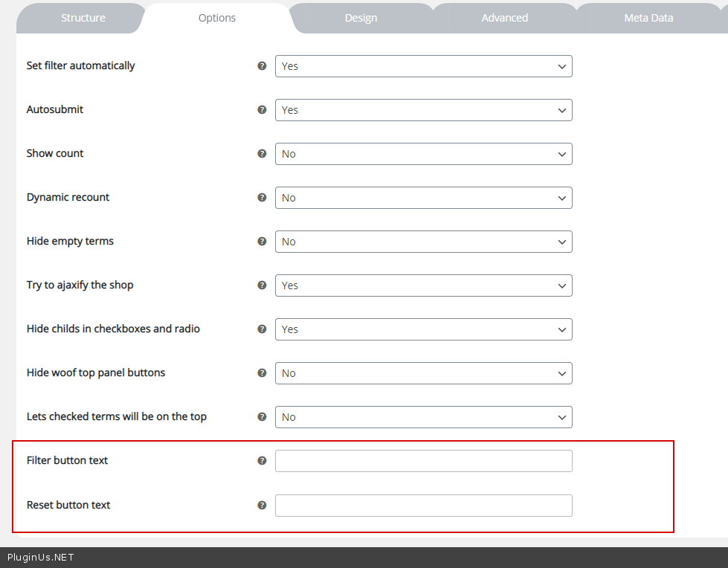Screen dimensions: 728x568
Task: Click help icon for Hide woof top panel buttons
Action: [262, 373]
